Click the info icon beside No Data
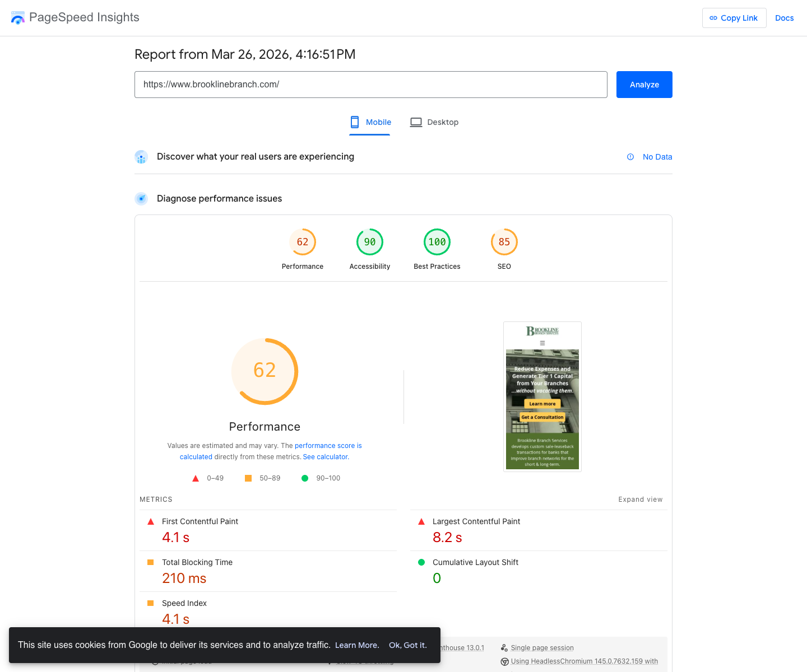This screenshot has height=672, width=807. 630,157
